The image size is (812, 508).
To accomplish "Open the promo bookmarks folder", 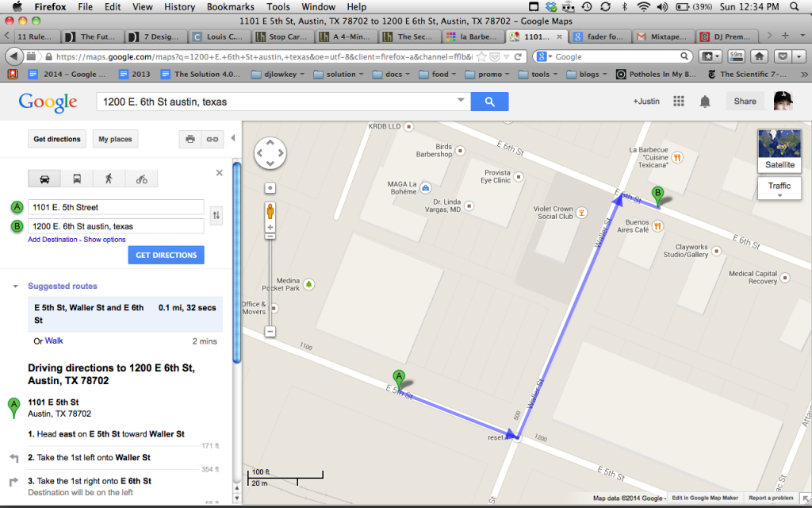I will (x=488, y=74).
